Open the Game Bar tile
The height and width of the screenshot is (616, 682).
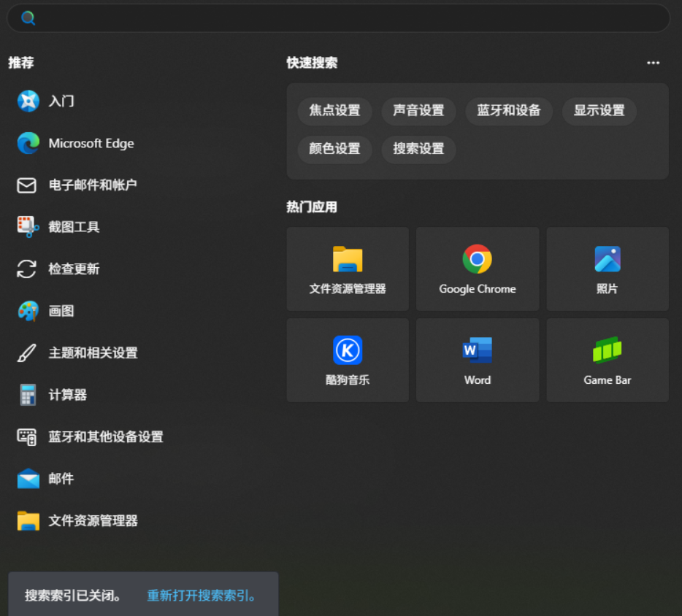(x=608, y=360)
